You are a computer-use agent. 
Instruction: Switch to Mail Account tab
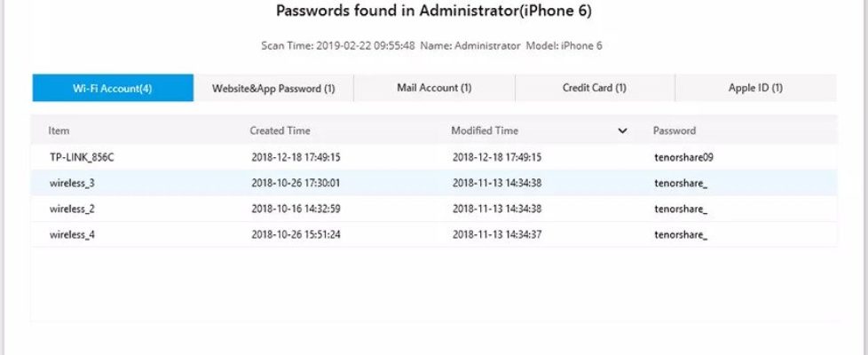(x=434, y=88)
